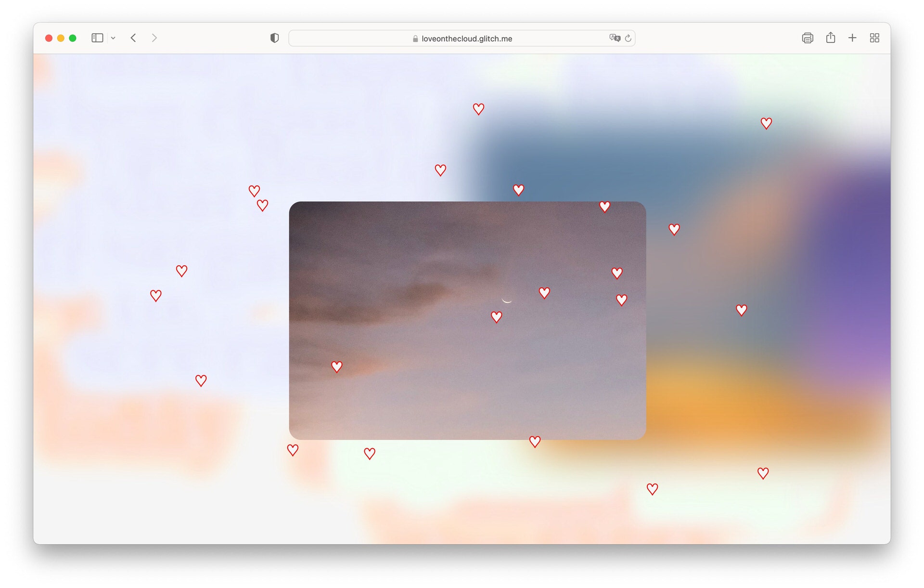Viewport: 924px width, 588px height.
Task: Click the Print toolbar icon
Action: pos(807,38)
